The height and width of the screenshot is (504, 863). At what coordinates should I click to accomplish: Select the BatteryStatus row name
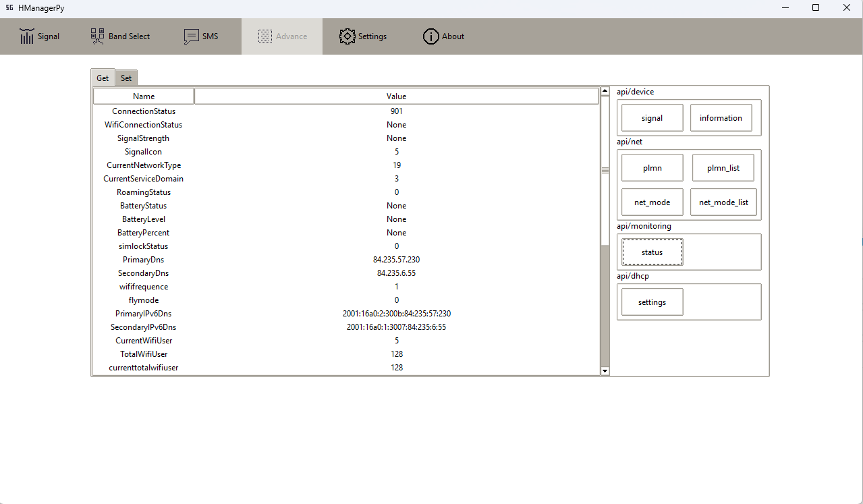tap(144, 206)
